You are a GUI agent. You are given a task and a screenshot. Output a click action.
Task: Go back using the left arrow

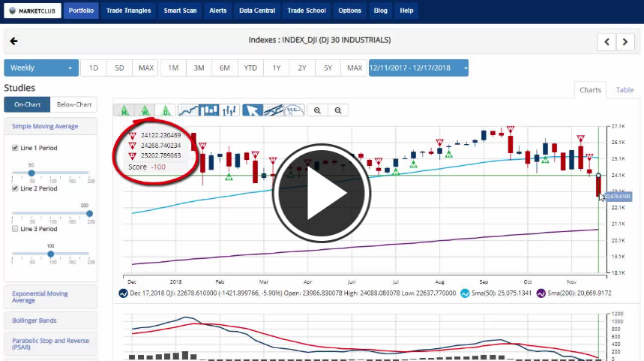[13, 41]
